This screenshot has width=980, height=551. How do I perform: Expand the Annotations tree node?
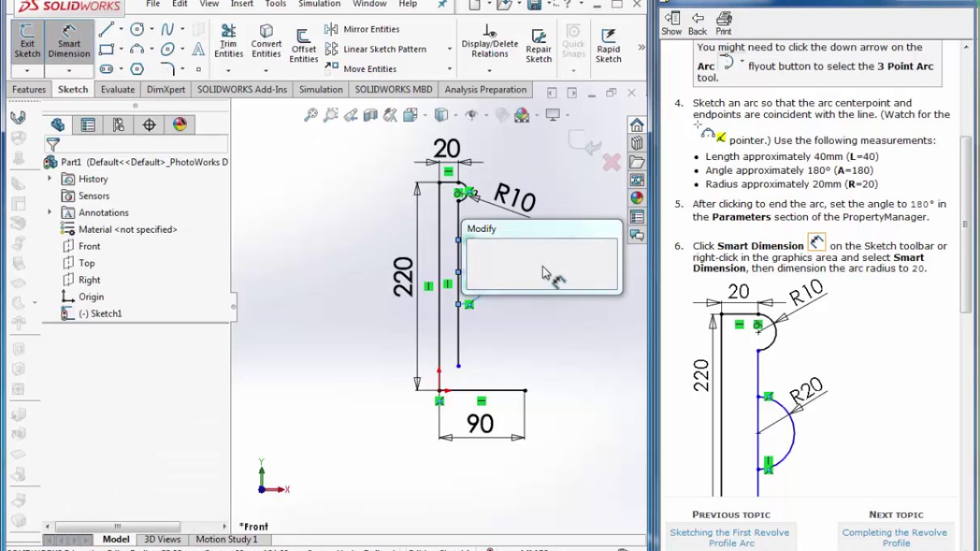(x=50, y=212)
